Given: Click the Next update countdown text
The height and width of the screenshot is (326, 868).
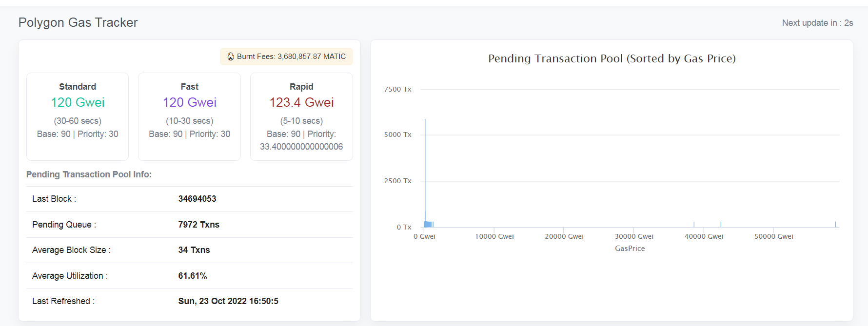Looking at the screenshot, I should 817,23.
